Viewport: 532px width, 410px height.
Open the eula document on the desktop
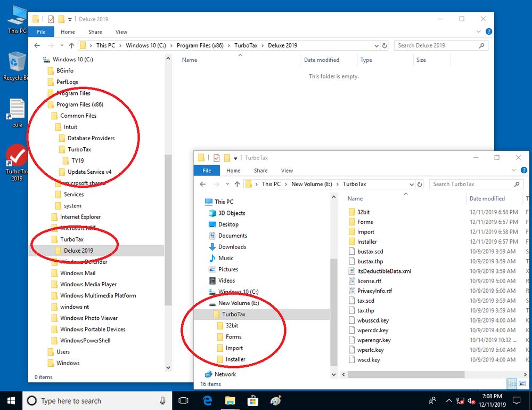coord(17,113)
